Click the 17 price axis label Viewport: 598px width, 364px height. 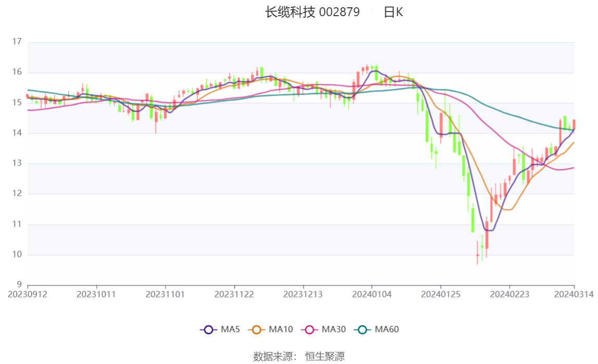pos(17,42)
